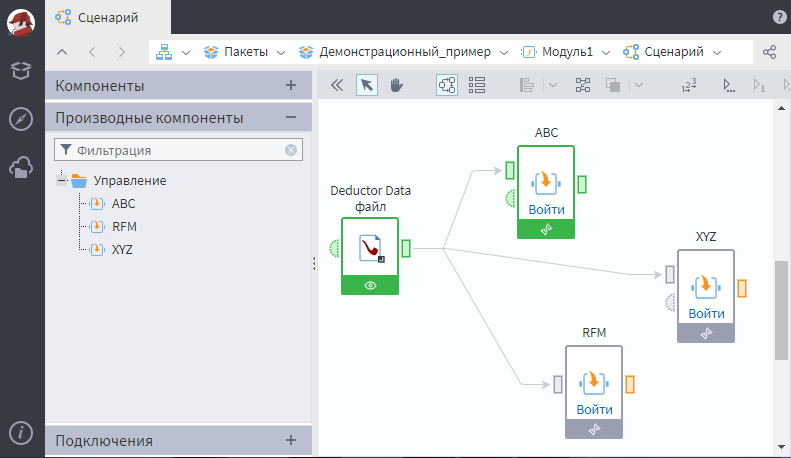Click the orange output port of XYZ node
This screenshot has height=458, width=791.
pos(742,289)
